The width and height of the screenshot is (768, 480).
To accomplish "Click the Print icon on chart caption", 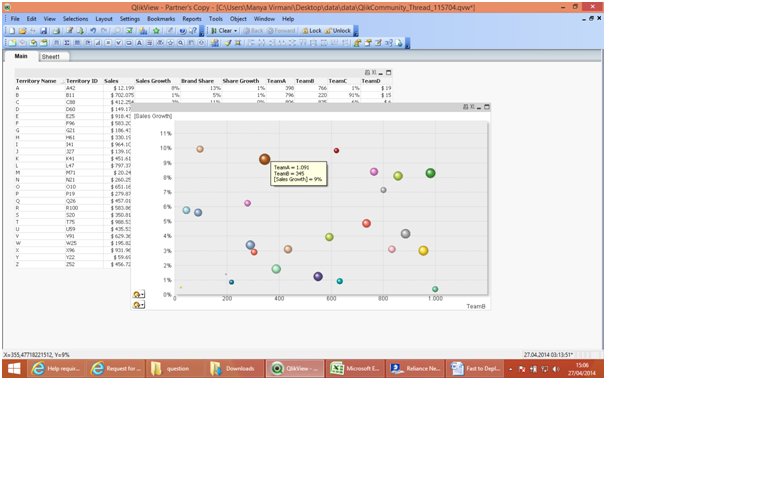I will (465, 107).
